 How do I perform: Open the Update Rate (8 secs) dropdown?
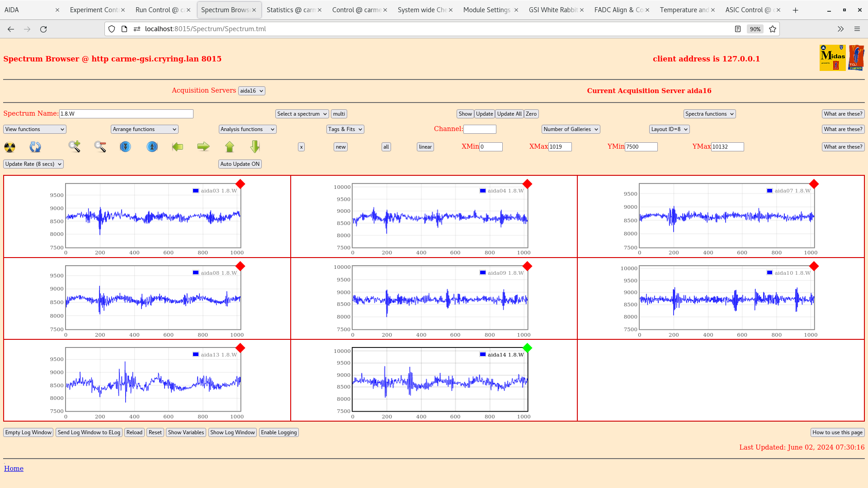33,164
